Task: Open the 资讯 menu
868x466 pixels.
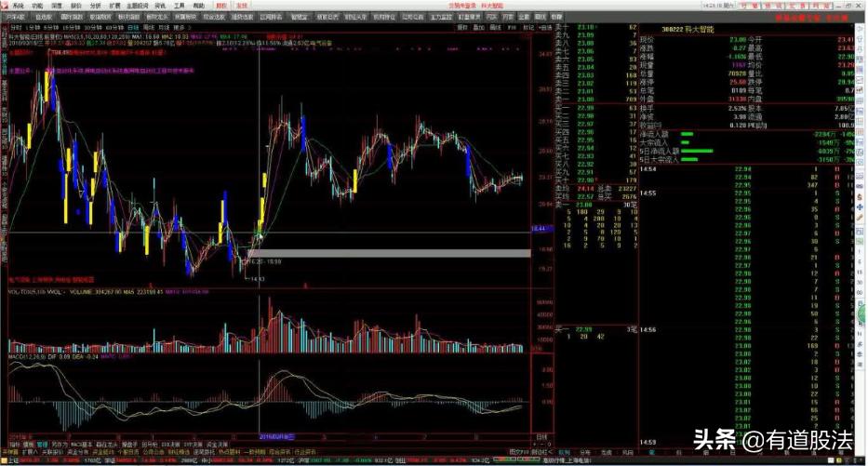Action: (160, 6)
